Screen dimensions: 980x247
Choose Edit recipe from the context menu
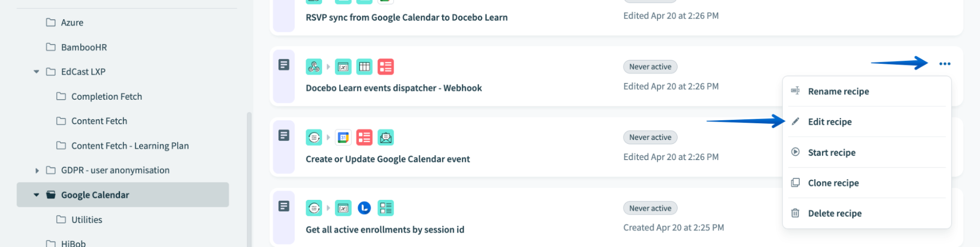(x=829, y=122)
